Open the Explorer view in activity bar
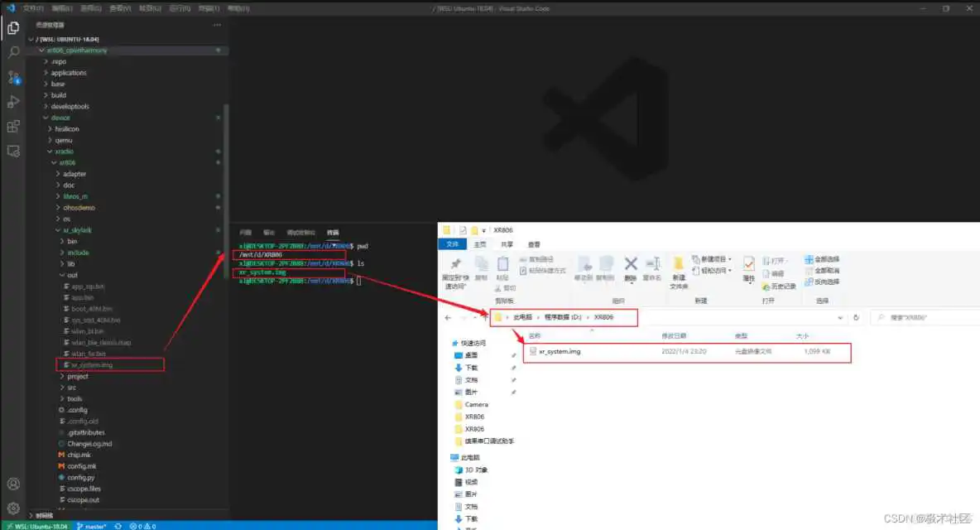Image resolution: width=980 pixels, height=530 pixels. point(13,28)
